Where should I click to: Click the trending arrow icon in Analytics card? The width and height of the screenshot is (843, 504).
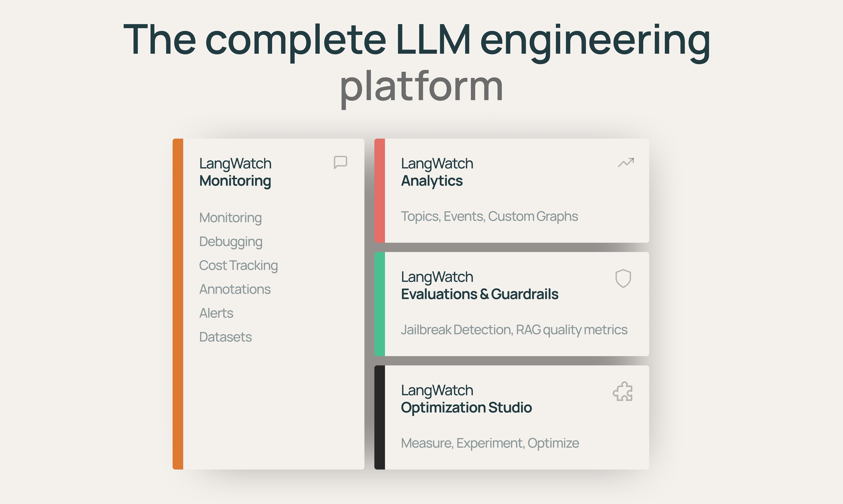point(626,162)
